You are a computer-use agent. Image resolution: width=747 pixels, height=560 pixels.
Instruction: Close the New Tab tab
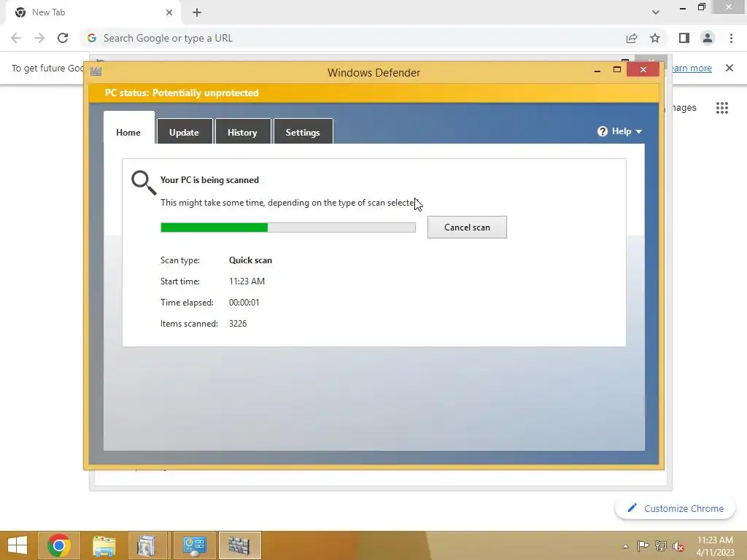pyautogui.click(x=169, y=12)
